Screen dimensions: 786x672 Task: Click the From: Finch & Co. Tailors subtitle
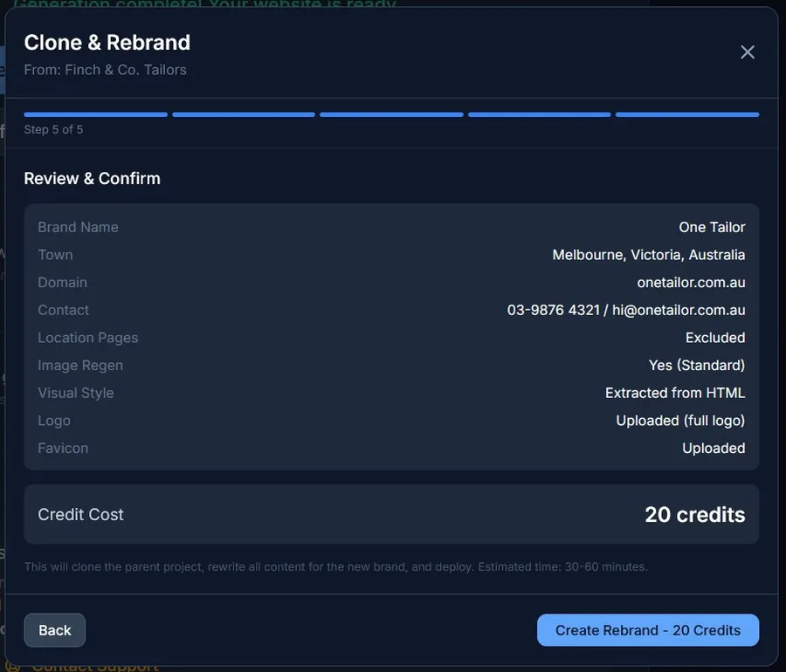click(x=105, y=69)
